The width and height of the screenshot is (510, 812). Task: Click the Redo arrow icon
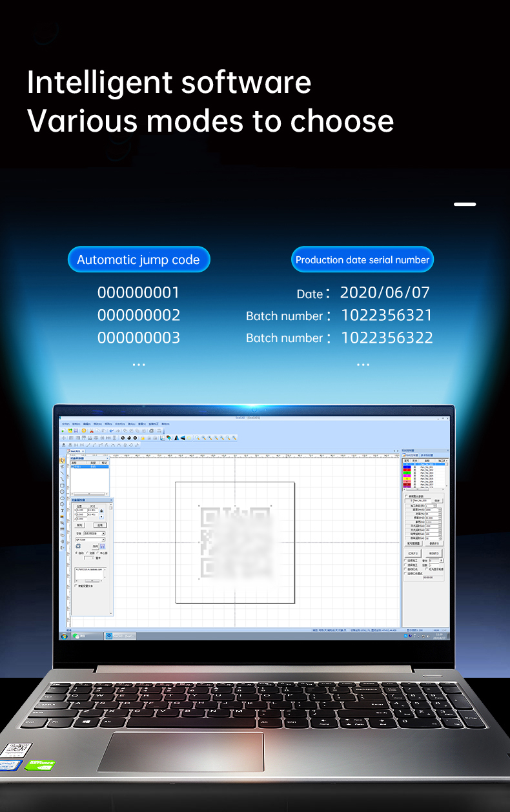(117, 431)
